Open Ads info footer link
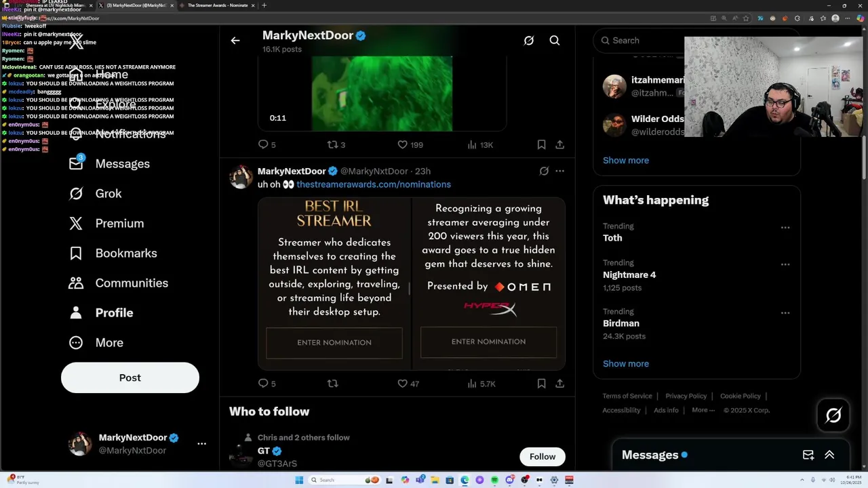The width and height of the screenshot is (868, 488). [666, 410]
